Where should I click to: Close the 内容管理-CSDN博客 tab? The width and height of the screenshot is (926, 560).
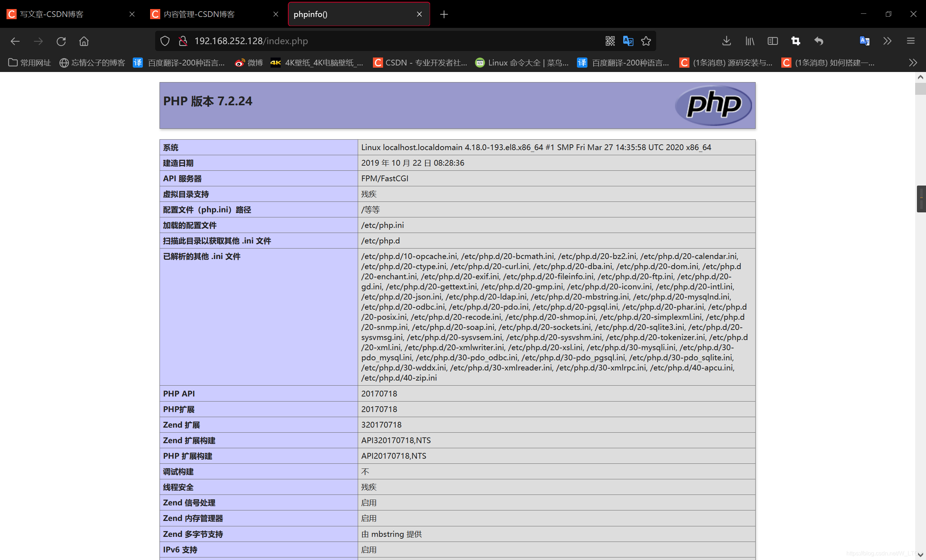(x=276, y=14)
